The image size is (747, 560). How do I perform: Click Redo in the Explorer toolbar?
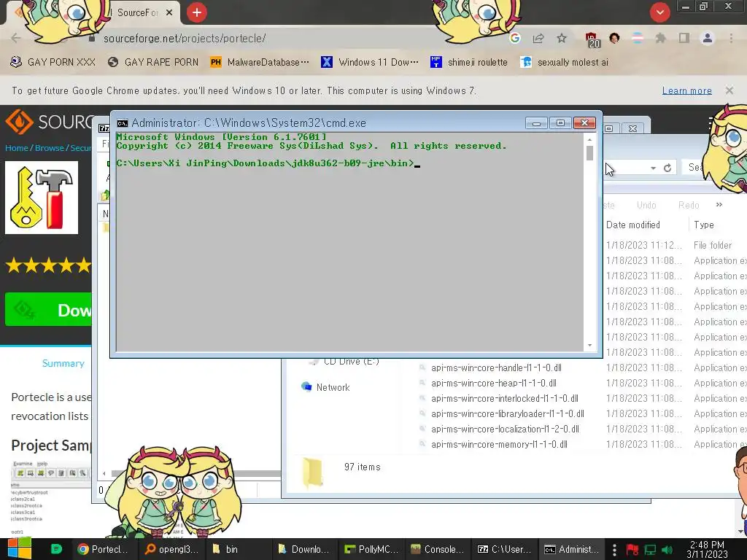click(689, 205)
